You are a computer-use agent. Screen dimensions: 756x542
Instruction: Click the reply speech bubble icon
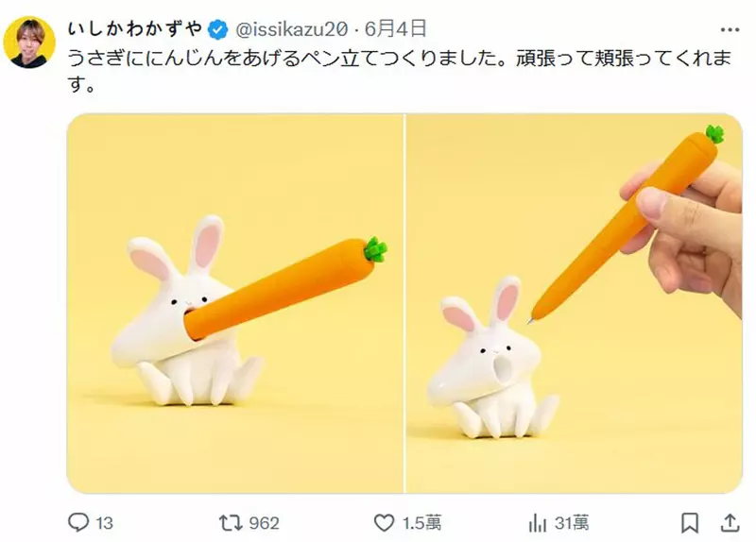click(78, 522)
